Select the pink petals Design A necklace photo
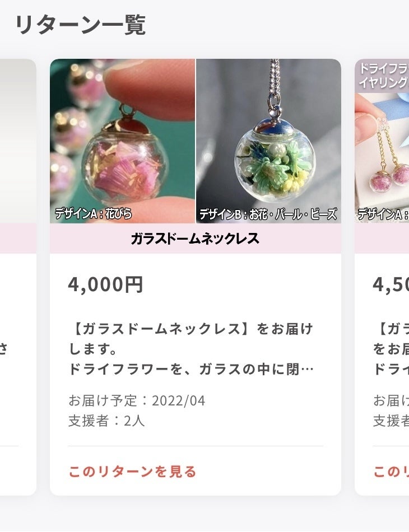 tap(123, 141)
